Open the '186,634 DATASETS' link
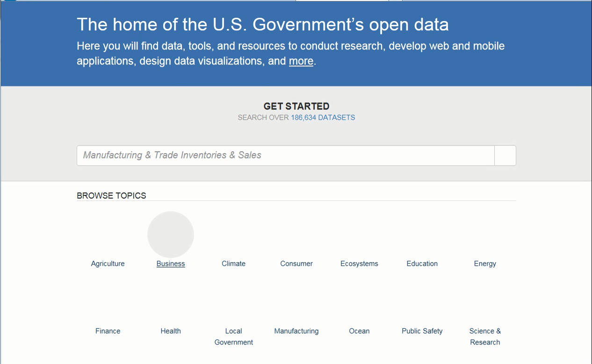 pyautogui.click(x=323, y=117)
